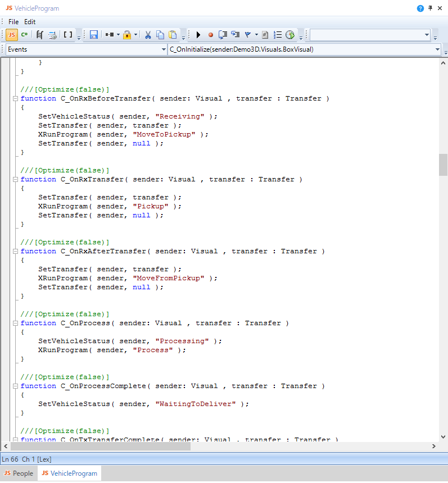The width and height of the screenshot is (448, 483).
Task: Click the "Process" string in XRunProgram call
Action: 153,350
